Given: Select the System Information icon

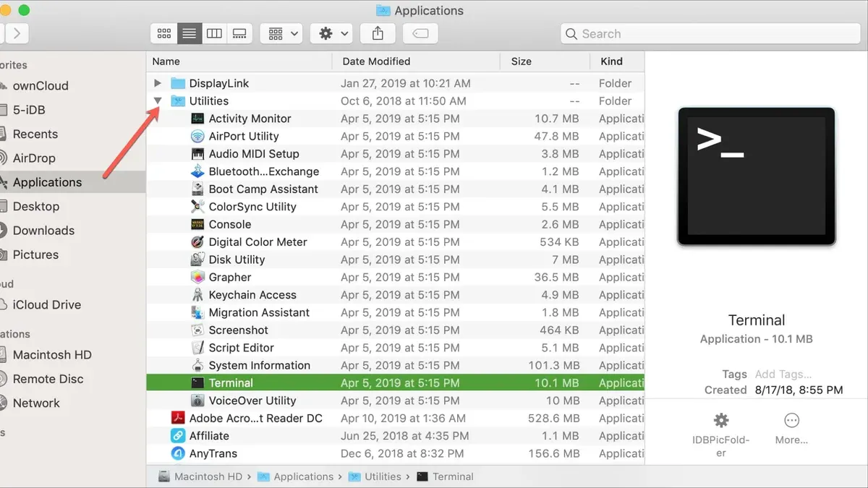Looking at the screenshot, I should (x=197, y=365).
